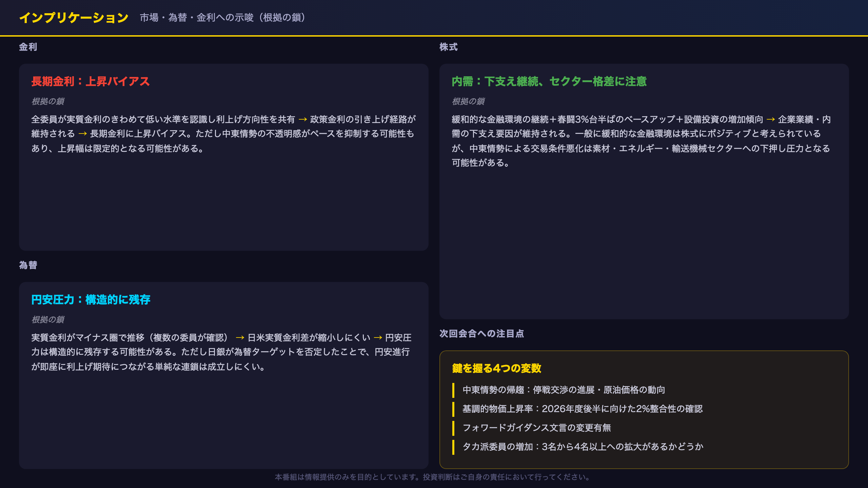The height and width of the screenshot is (488, 868).
Task: Click 根拠の鎖 label in 長期金利 card
Action: [x=48, y=101]
